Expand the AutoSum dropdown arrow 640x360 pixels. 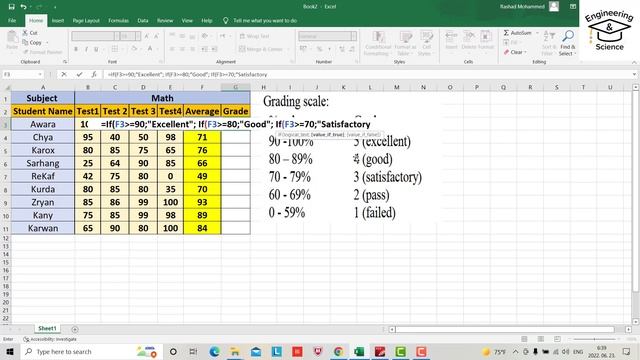click(x=537, y=33)
